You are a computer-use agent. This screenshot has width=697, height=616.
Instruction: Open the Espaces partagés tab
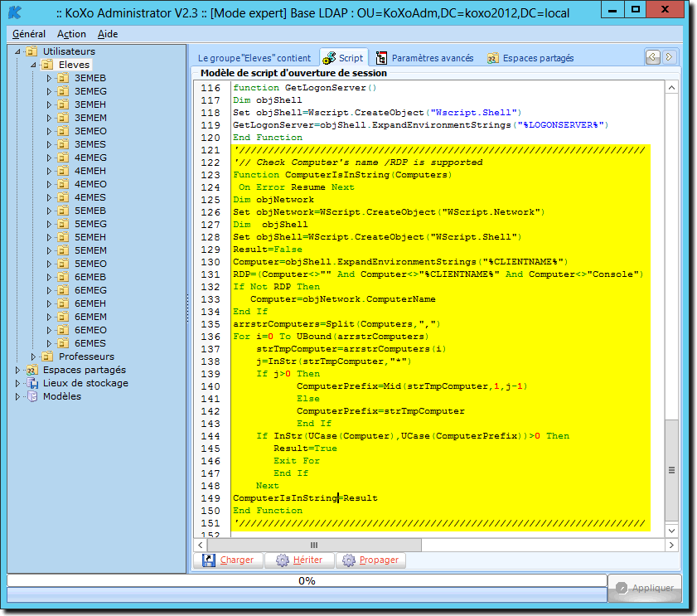coord(530,58)
